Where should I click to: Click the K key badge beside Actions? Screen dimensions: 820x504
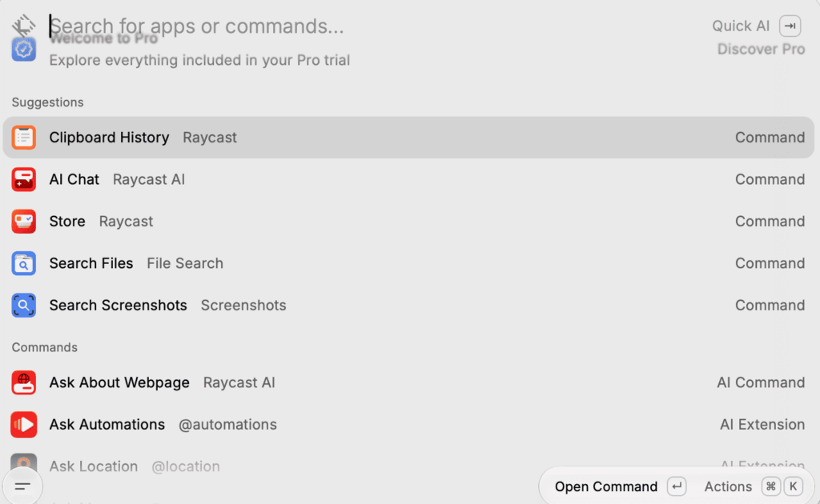tap(794, 486)
